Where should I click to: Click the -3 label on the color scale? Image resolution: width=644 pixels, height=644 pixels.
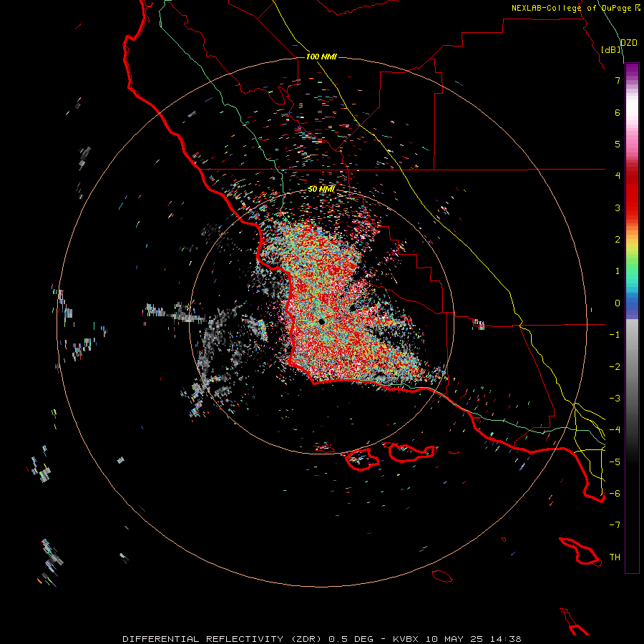pos(615,399)
